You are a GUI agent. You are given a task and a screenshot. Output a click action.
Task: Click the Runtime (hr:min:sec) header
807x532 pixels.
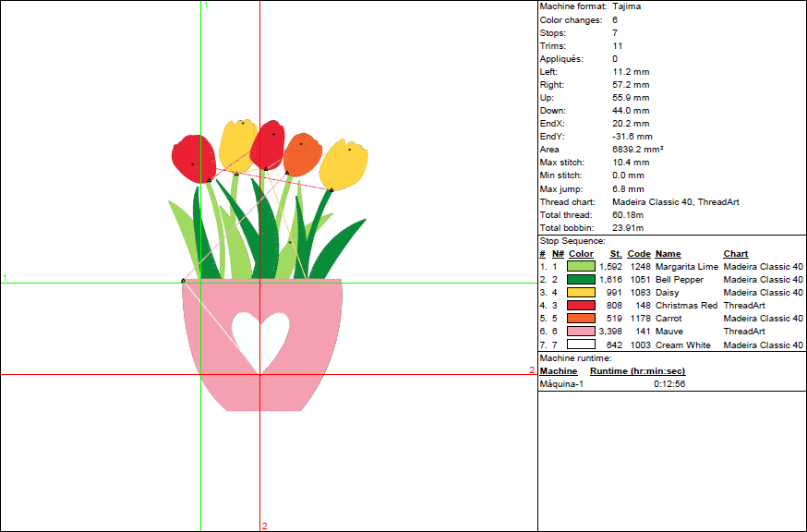[x=637, y=371]
